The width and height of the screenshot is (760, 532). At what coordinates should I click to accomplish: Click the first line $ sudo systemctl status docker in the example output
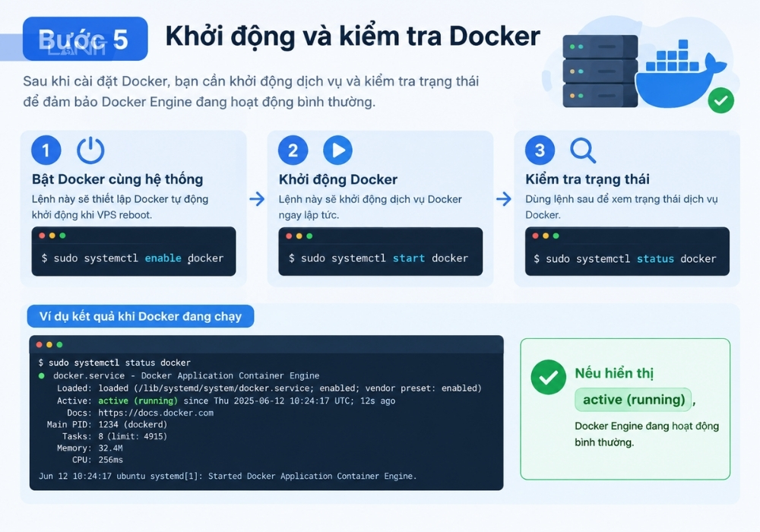click(x=115, y=363)
